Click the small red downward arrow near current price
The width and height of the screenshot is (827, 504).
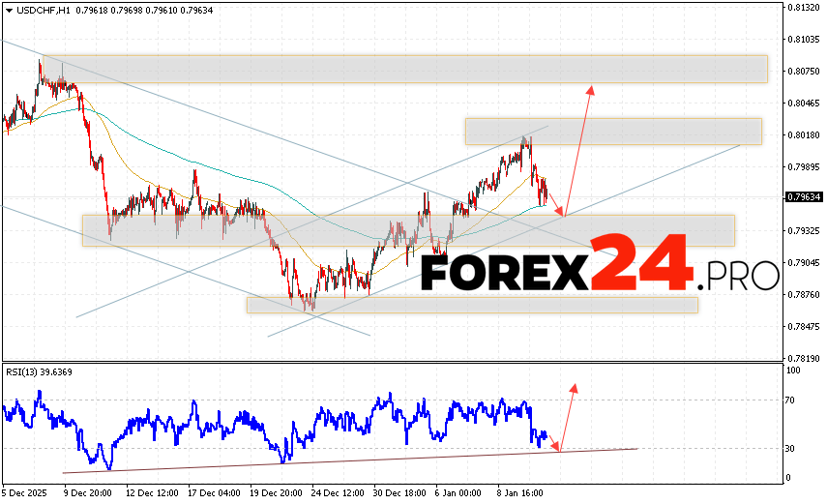556,205
